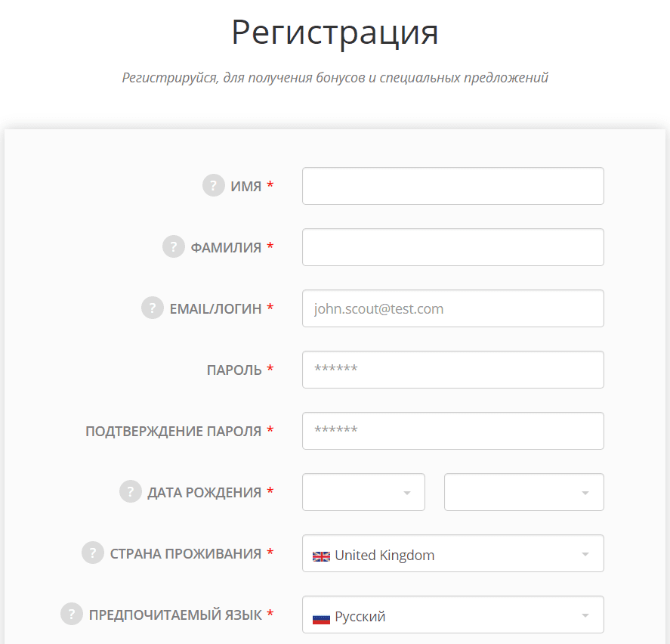Screen dimensions: 670x644
Task: Click the Russian flag icon
Action: (321, 618)
